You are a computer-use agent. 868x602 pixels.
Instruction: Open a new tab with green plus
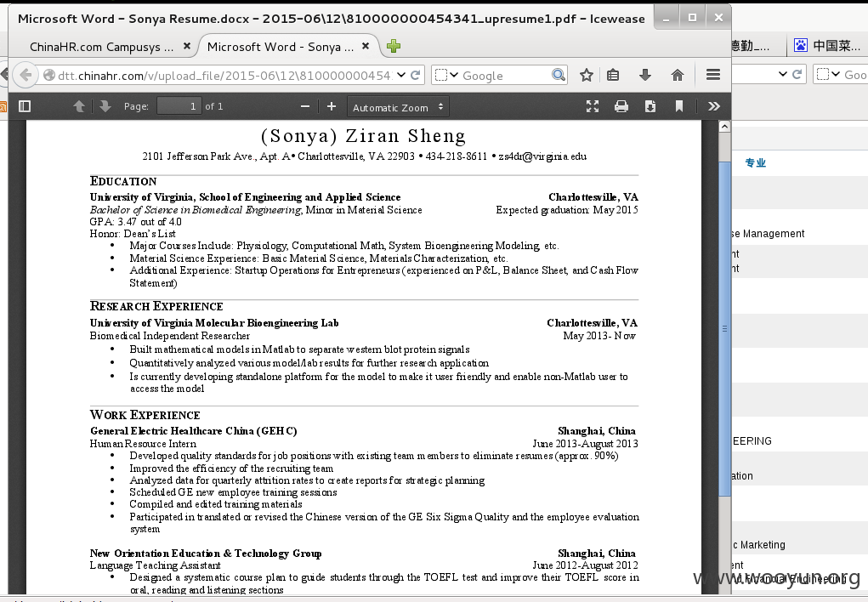394,47
